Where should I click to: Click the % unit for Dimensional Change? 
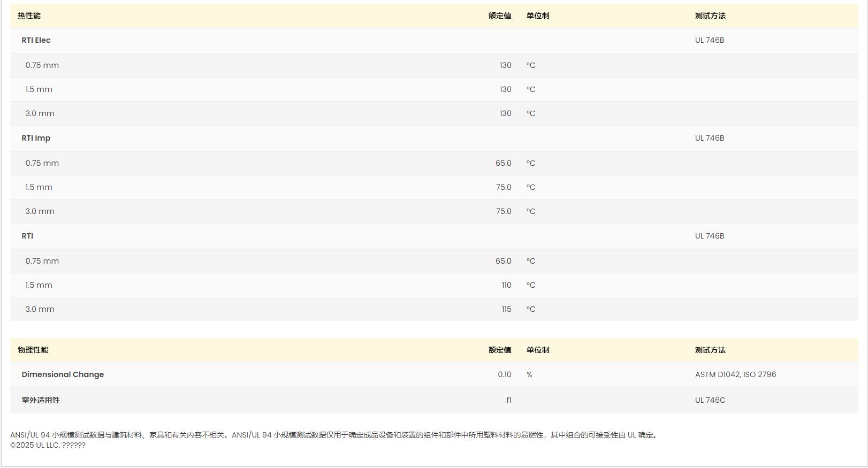[x=529, y=374]
